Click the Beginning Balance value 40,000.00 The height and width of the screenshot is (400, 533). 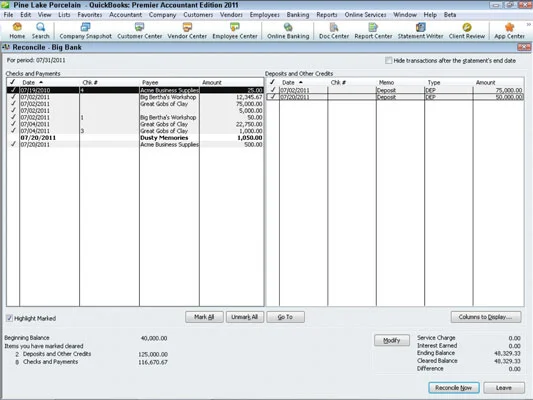coord(154,338)
